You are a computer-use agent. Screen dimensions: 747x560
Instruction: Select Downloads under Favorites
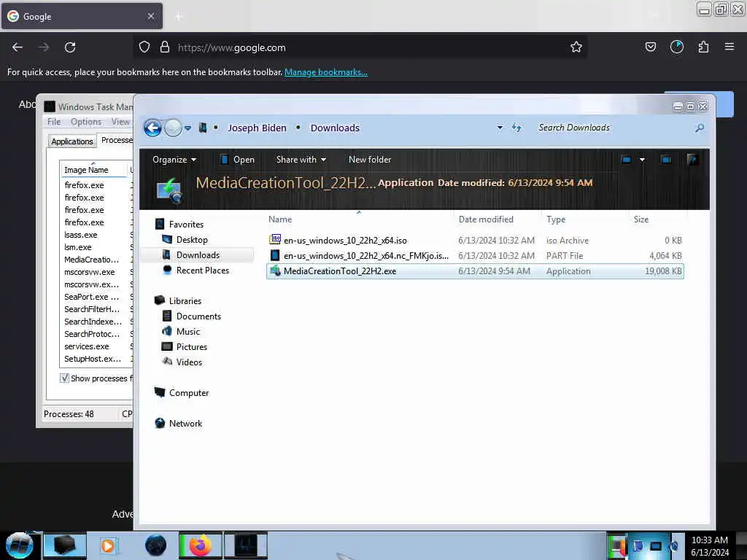[198, 254]
